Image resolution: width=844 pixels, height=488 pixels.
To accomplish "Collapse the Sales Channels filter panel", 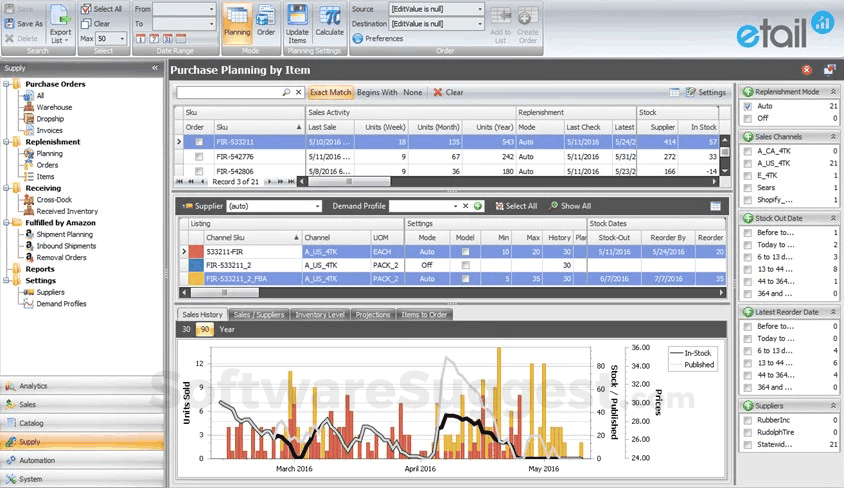I will (x=832, y=135).
